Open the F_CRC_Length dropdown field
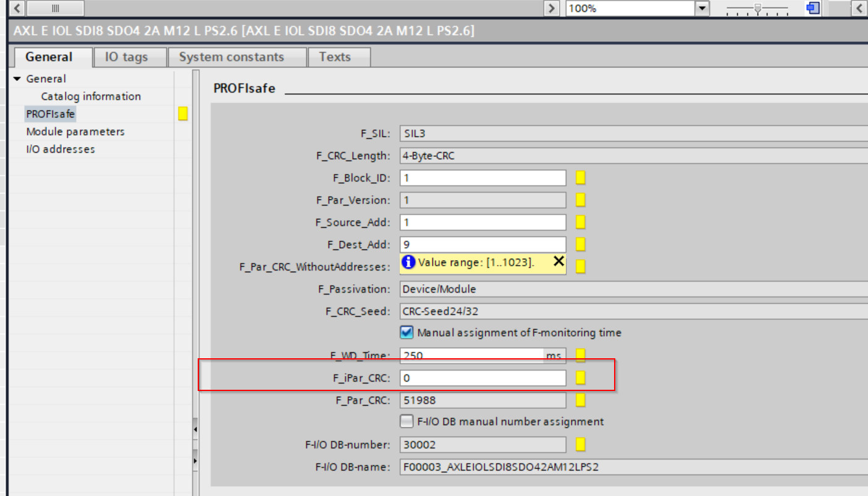Image resolution: width=868 pixels, height=496 pixels. [x=633, y=156]
